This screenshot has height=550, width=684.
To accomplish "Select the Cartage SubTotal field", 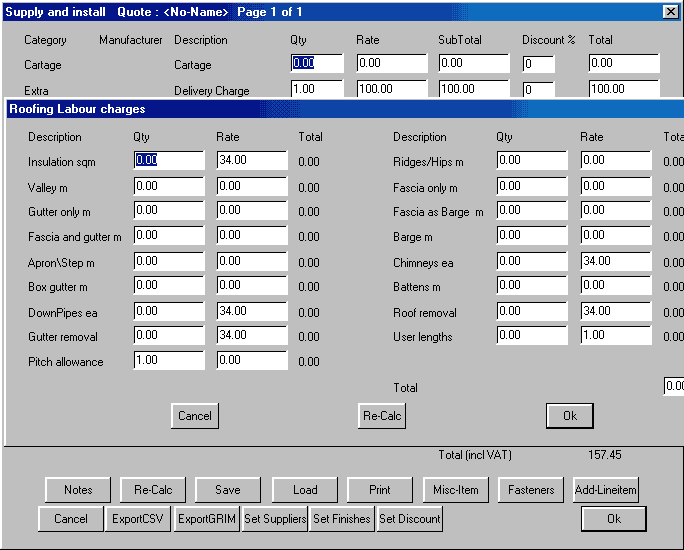I will pyautogui.click(x=474, y=63).
